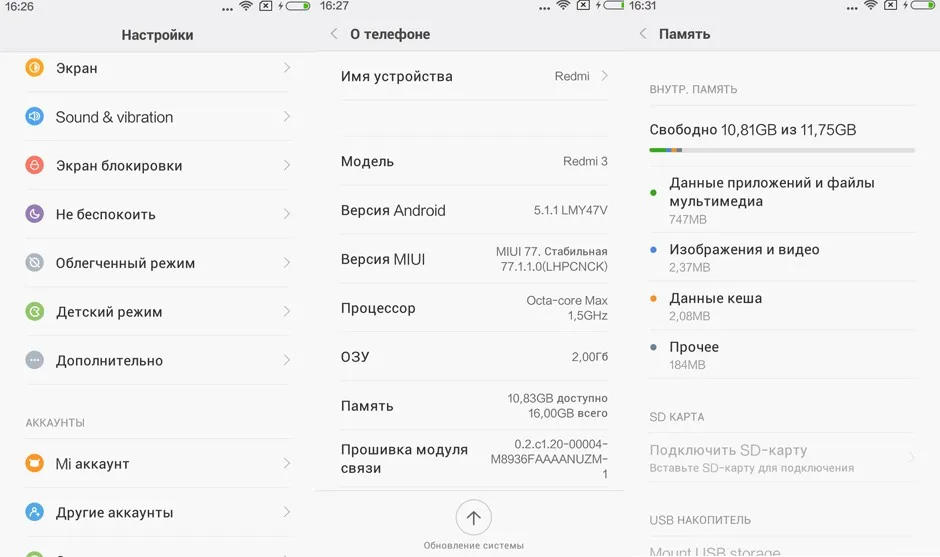Open Детский режим settings
940x557 pixels.
[x=158, y=312]
